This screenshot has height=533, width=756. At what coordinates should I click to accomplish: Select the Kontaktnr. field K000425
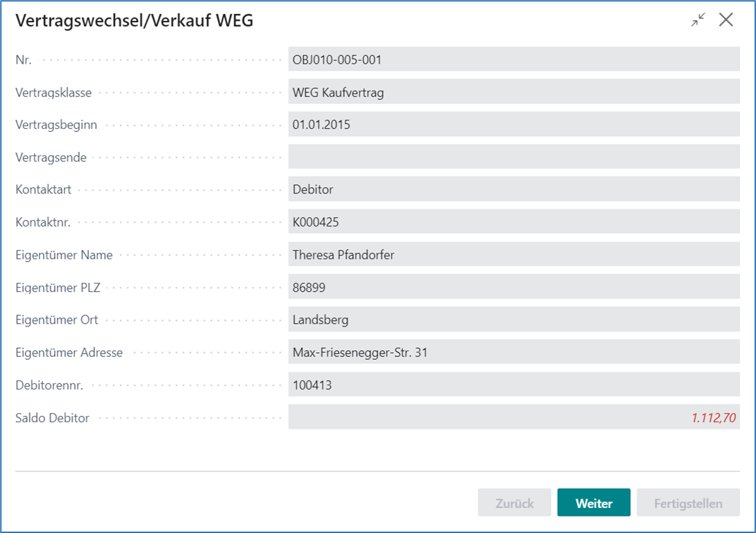pyautogui.click(x=513, y=222)
